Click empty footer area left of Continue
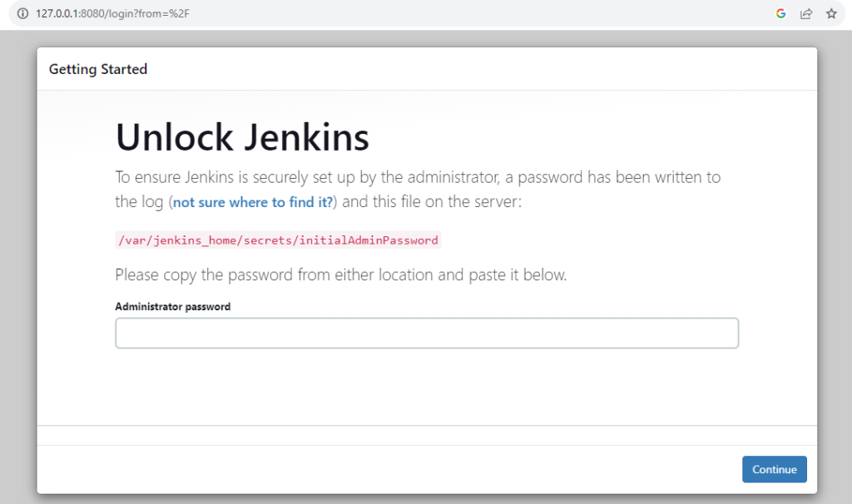 coord(383,469)
